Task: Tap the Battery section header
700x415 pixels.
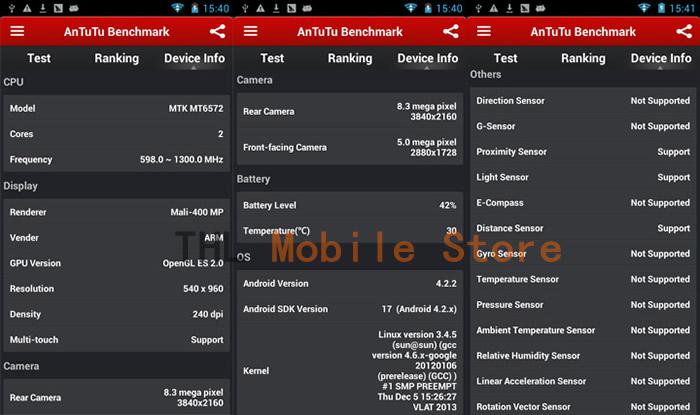Action: point(253,179)
